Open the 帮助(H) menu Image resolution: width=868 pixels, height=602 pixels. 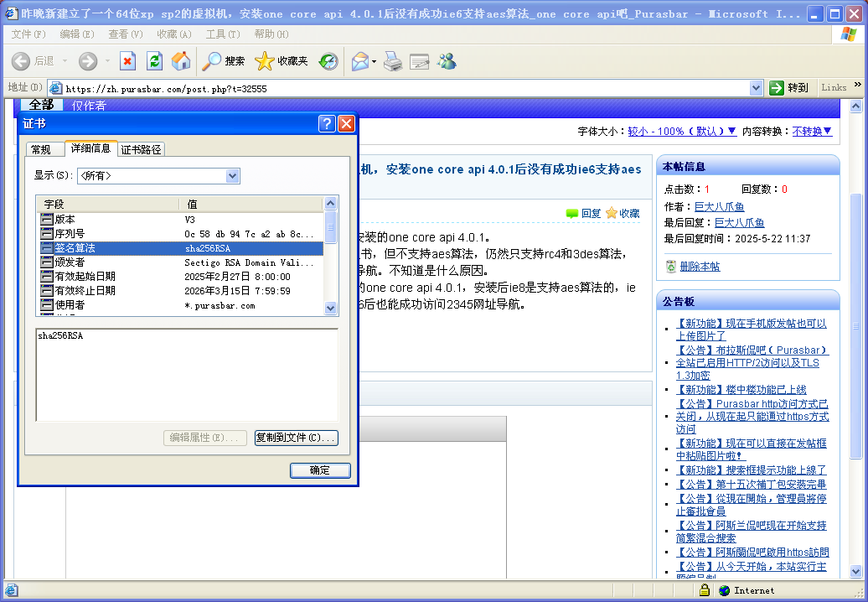(x=271, y=34)
